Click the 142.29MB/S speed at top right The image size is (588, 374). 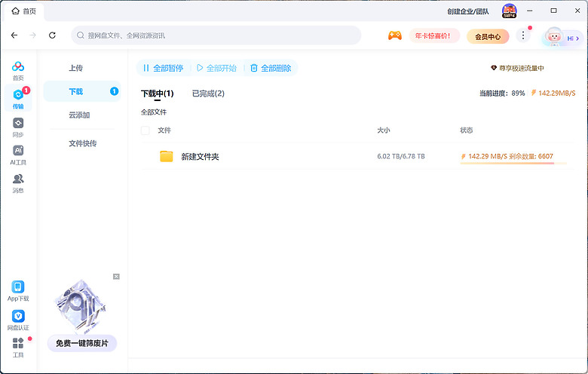(553, 93)
